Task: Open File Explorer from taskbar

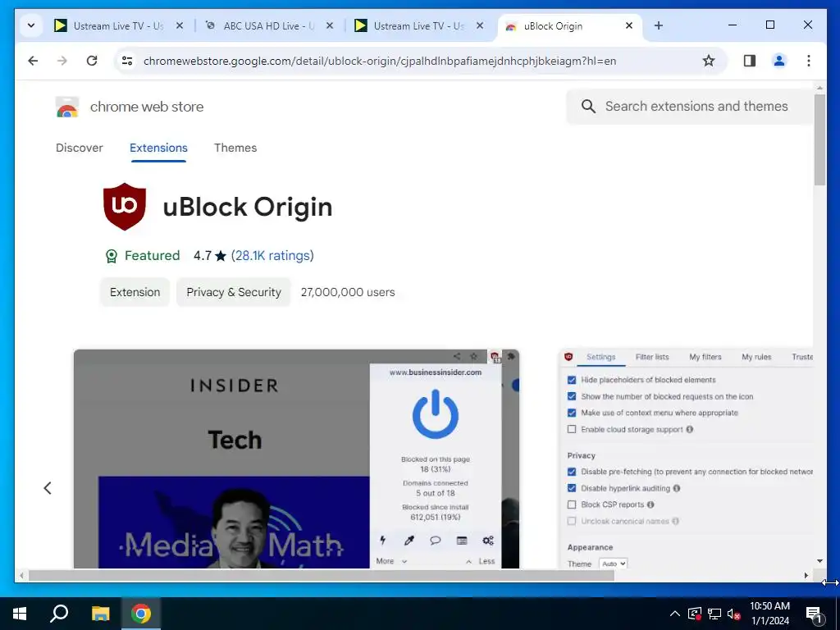Action: 100,614
